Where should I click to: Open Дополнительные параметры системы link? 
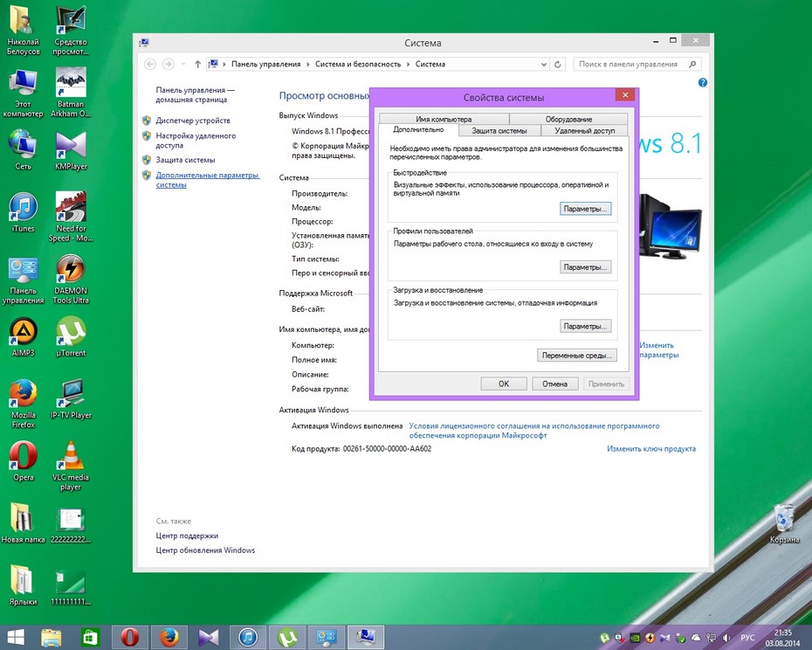pos(207,180)
